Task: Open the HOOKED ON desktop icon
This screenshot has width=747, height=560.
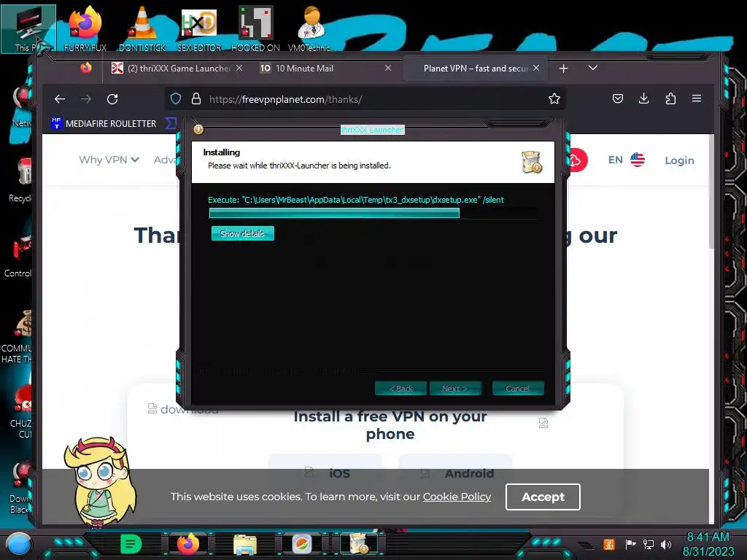Action: pos(255,28)
